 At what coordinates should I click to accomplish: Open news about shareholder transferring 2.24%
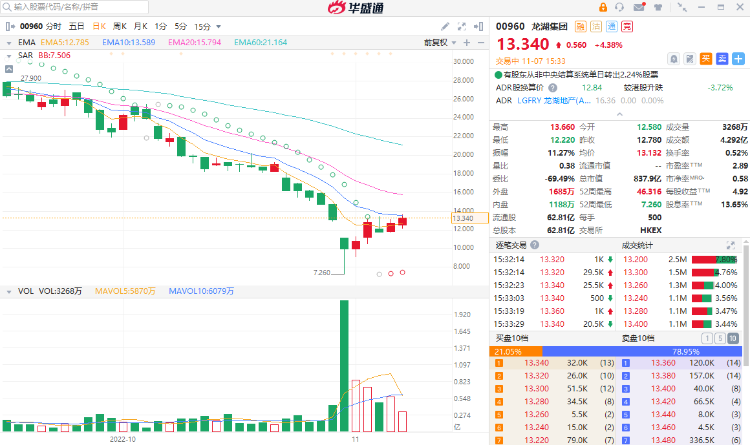(x=581, y=75)
